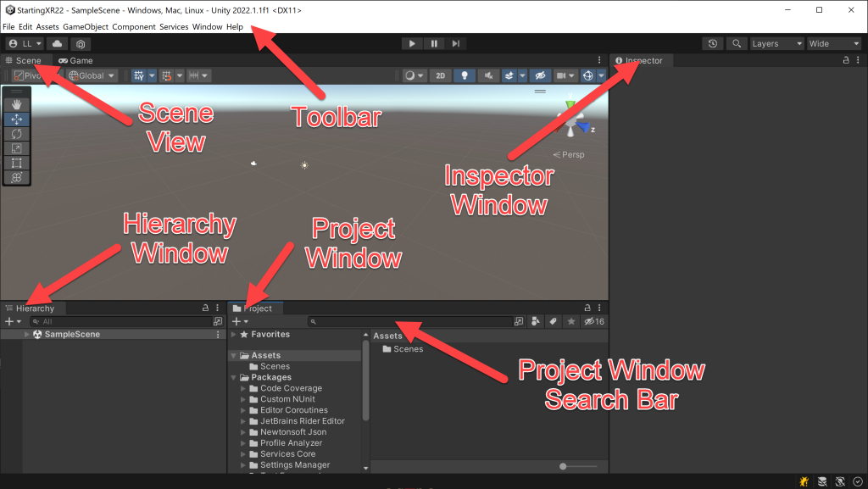
Task: Select the Rotate tool
Action: 17,134
